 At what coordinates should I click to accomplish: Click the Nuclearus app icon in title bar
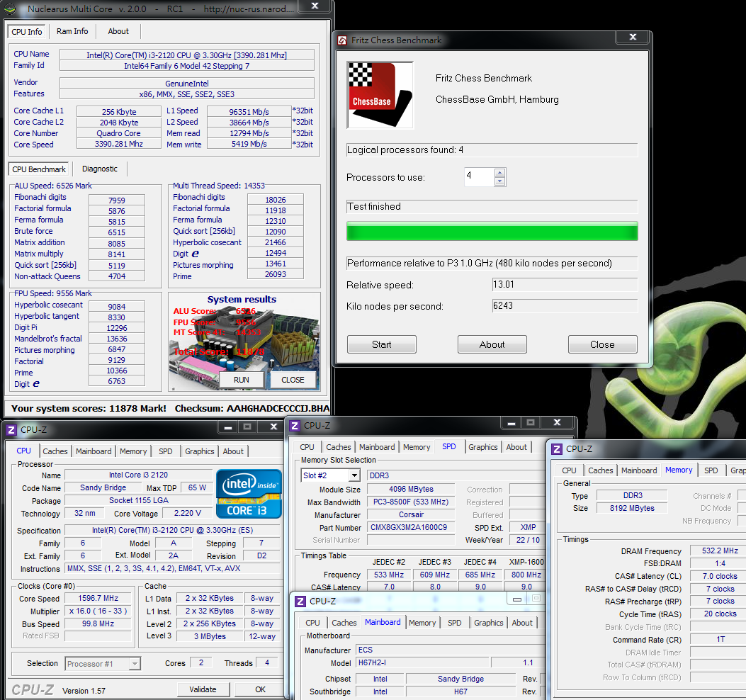pyautogui.click(x=10, y=9)
